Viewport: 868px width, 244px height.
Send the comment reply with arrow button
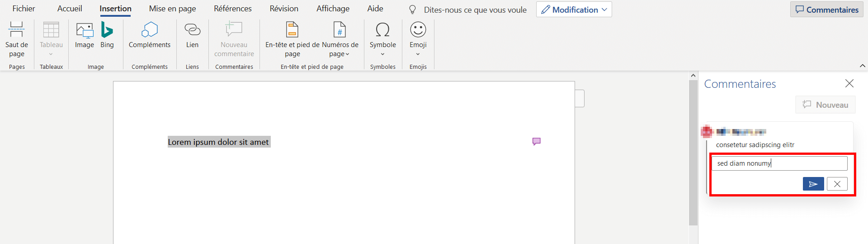[813, 184]
